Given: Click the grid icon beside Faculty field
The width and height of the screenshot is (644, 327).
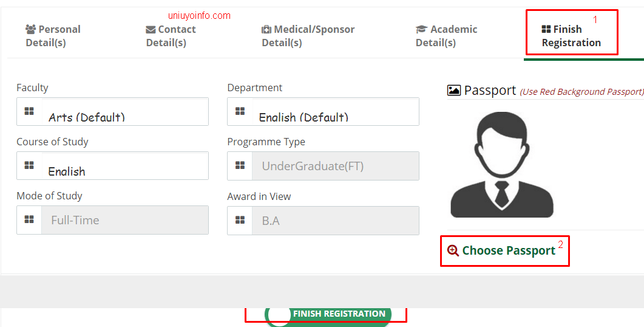Looking at the screenshot, I should pyautogui.click(x=29, y=111).
